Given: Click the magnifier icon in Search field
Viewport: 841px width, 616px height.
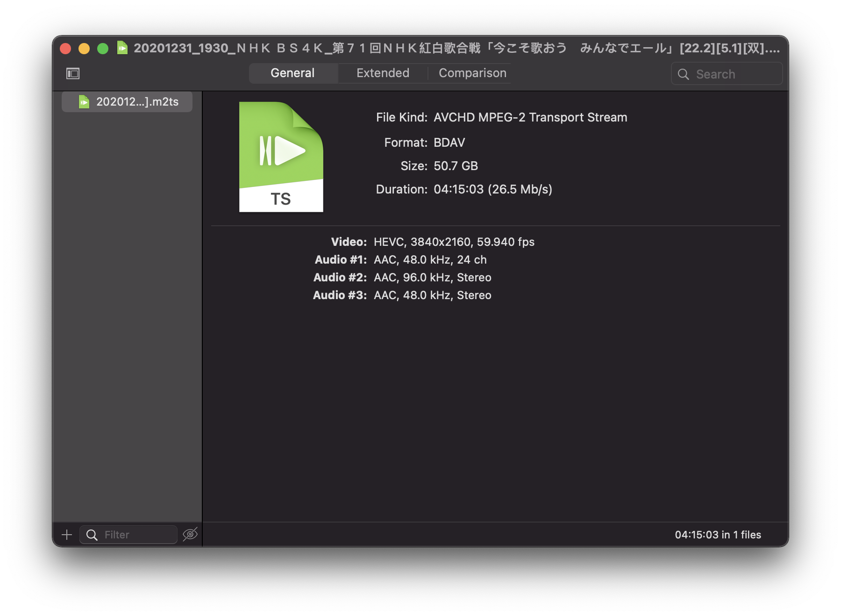Looking at the screenshot, I should 683,74.
